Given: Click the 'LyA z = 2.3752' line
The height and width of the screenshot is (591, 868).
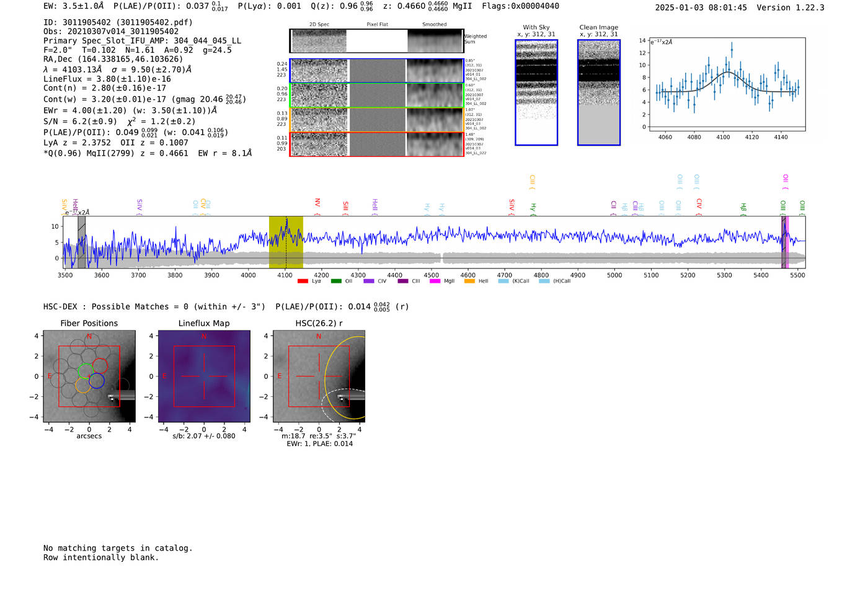Looking at the screenshot, I should [x=77, y=143].
